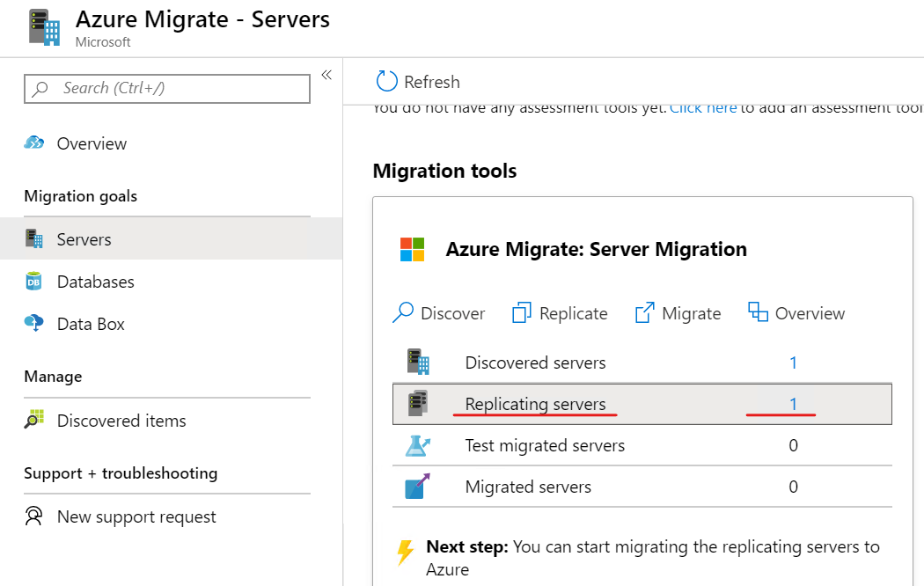Click 'Azure Migrate: Server Migration' title
Viewport: 924px width, 586px height.
tap(597, 250)
